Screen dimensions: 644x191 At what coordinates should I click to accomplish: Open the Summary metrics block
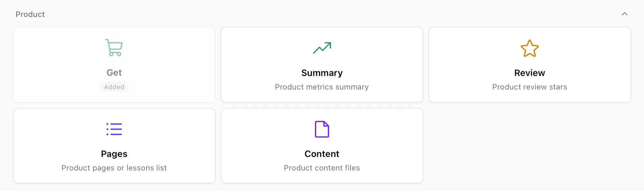coord(322,65)
